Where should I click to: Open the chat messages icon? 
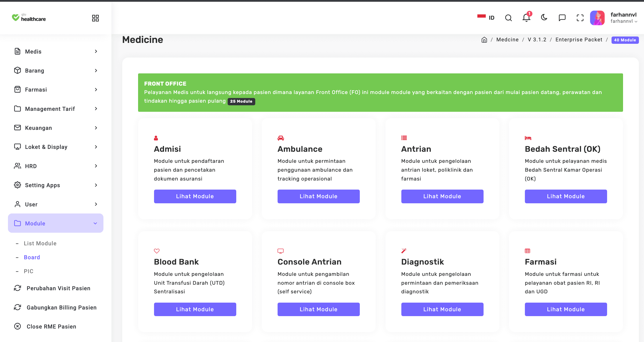562,18
